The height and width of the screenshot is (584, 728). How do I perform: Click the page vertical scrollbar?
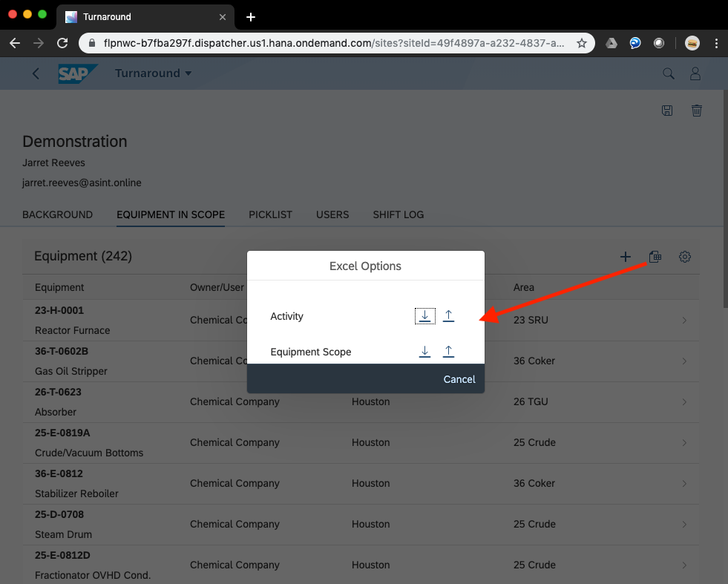point(725,198)
